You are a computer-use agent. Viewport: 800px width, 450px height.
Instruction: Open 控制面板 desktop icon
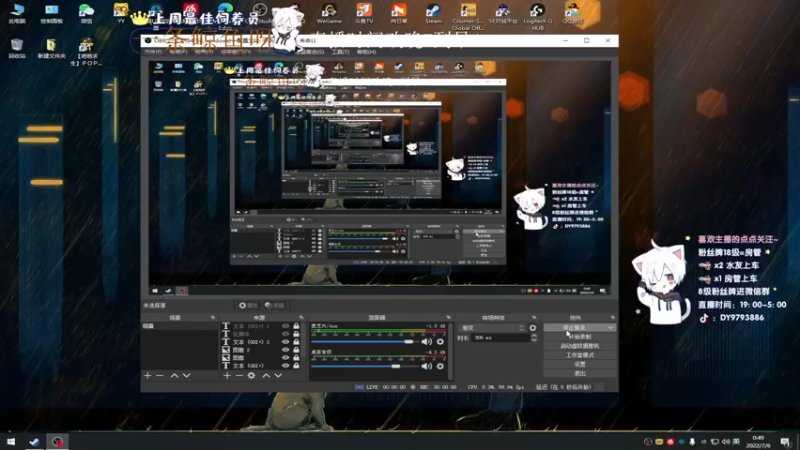(52, 14)
